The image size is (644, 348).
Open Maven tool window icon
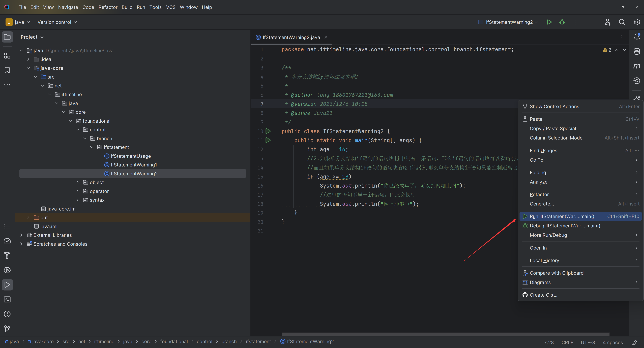636,66
